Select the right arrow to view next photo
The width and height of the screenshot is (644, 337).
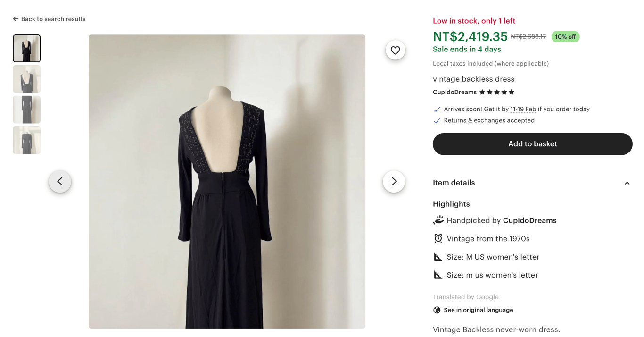coord(394,181)
